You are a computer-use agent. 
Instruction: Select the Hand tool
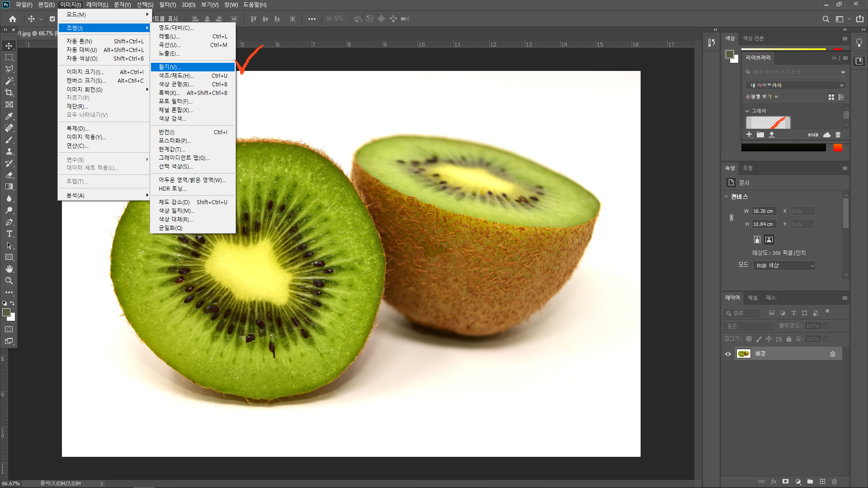(9, 269)
